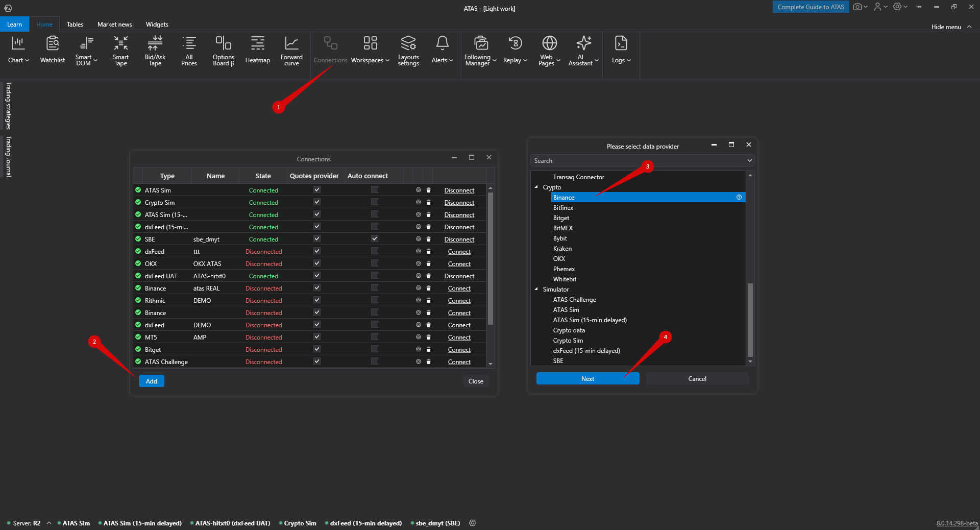Open the user account menu in title bar
The width and height of the screenshot is (980, 530).
pyautogui.click(x=880, y=7)
